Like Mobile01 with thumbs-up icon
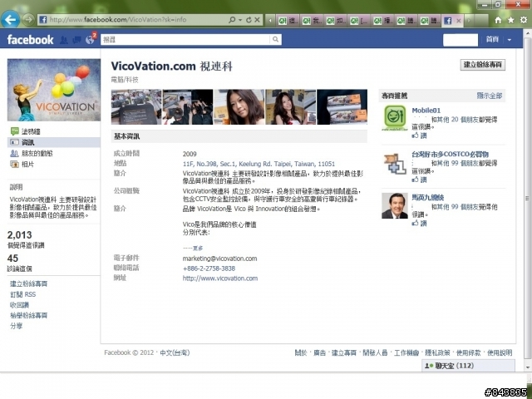Image resolution: width=532 pixels, height=399 pixels. [x=415, y=135]
